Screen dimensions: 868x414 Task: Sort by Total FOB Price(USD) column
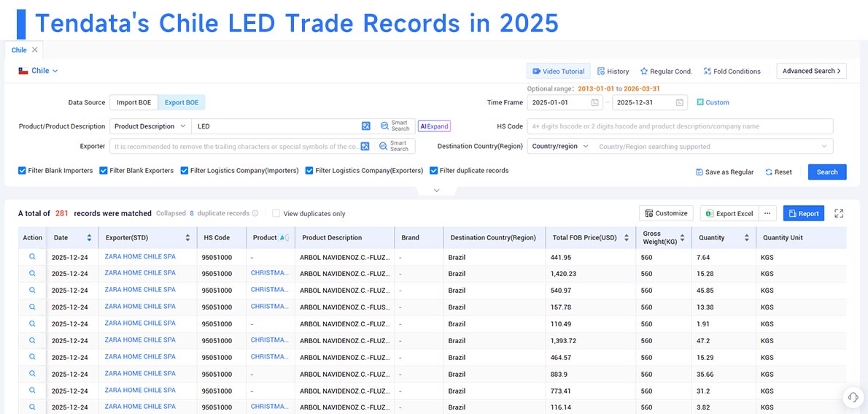pyautogui.click(x=627, y=238)
